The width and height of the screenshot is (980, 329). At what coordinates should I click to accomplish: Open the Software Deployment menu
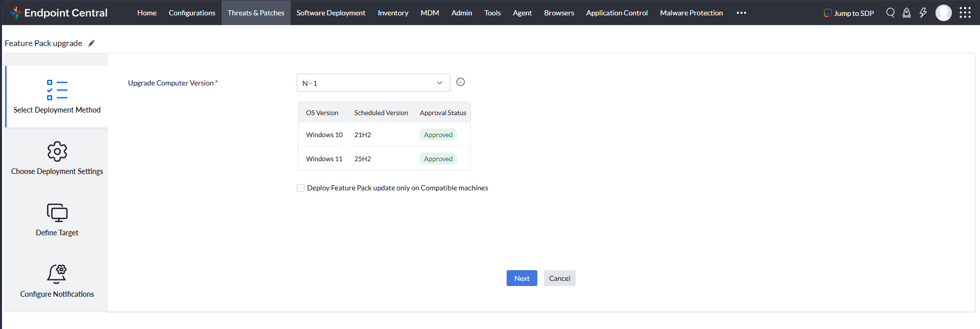pyautogui.click(x=331, y=13)
